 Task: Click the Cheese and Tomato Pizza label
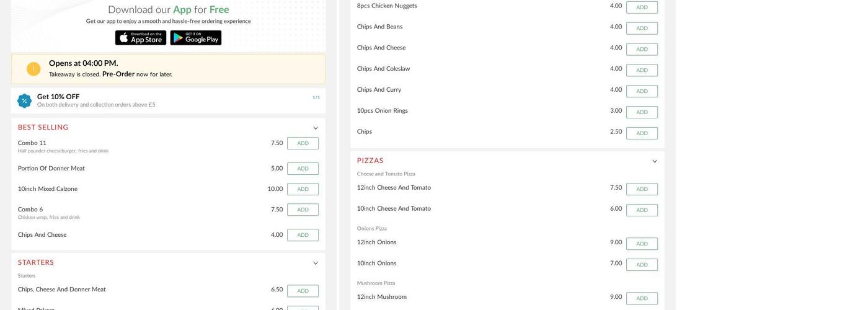386,174
